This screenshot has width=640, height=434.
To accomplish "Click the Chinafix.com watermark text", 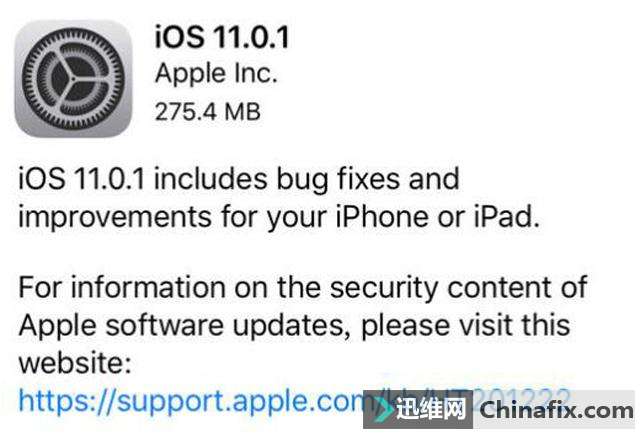I will [x=556, y=410].
